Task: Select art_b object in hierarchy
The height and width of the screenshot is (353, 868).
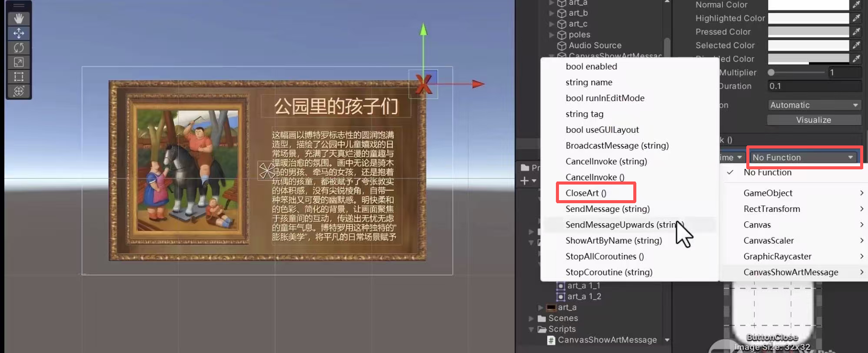Action: (578, 13)
